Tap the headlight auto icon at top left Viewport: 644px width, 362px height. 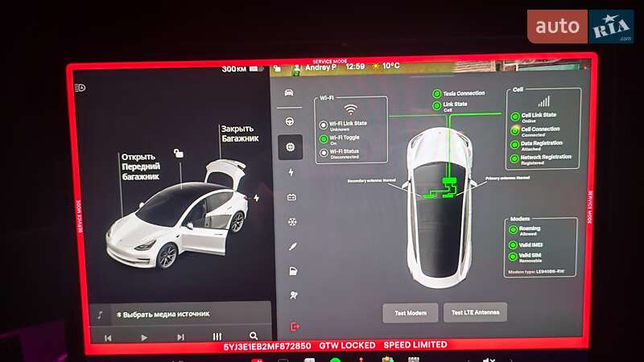pos(80,88)
